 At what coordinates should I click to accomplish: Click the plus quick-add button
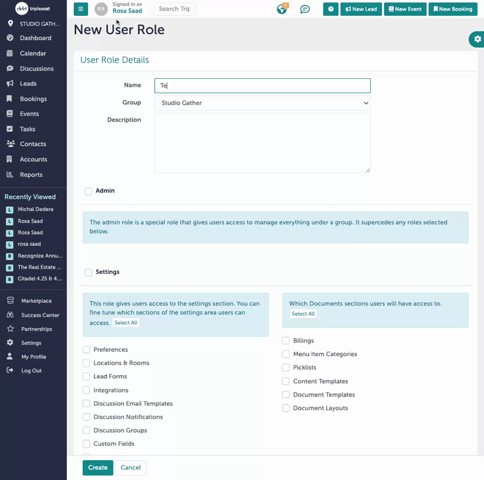(331, 9)
